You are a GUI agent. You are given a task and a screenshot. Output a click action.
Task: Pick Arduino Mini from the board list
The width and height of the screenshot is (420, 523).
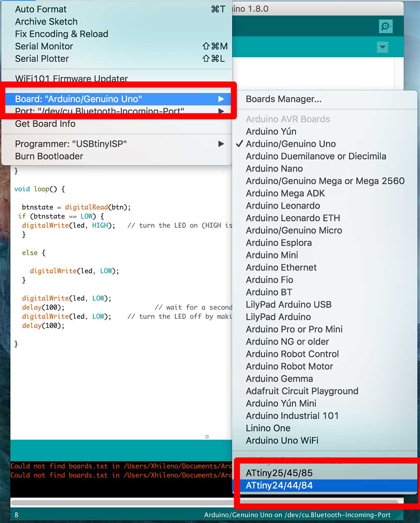[325, 255]
